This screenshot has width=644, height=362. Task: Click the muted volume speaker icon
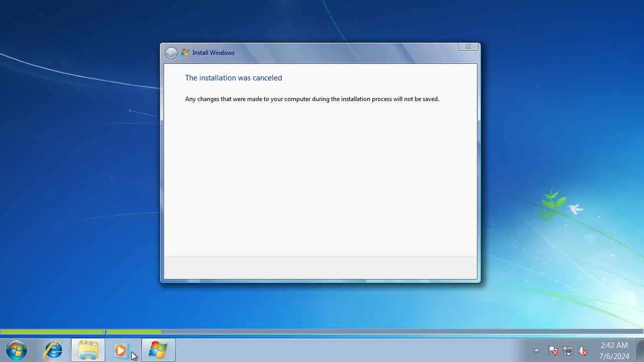(x=583, y=350)
